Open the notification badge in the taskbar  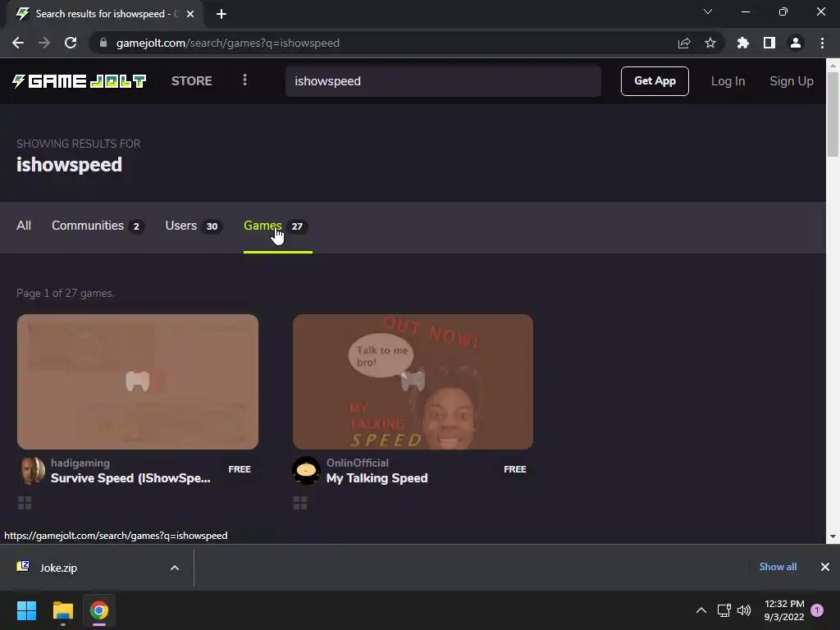817,610
